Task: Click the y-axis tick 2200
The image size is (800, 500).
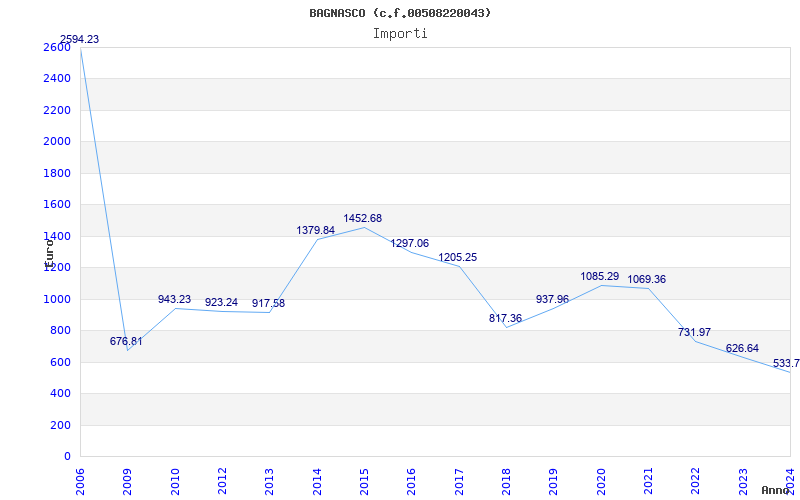Action: pos(57,110)
